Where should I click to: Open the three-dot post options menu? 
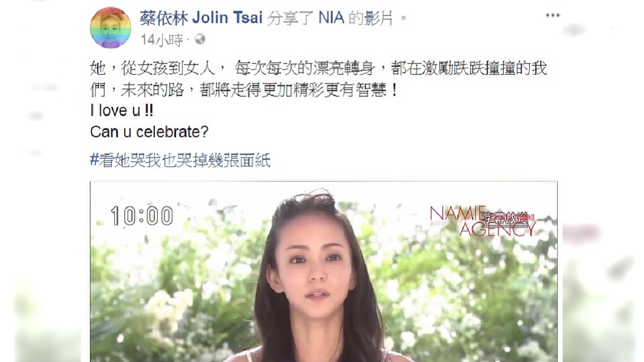pos(553,16)
